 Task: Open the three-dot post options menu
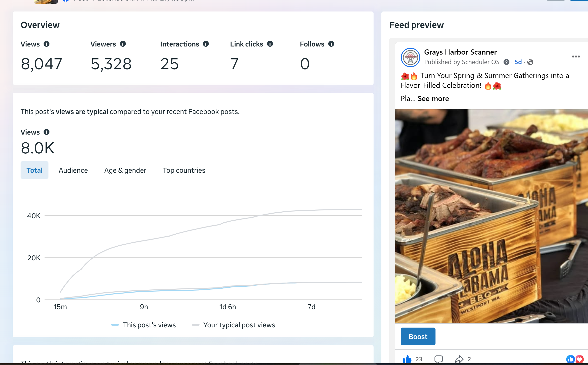[576, 57]
